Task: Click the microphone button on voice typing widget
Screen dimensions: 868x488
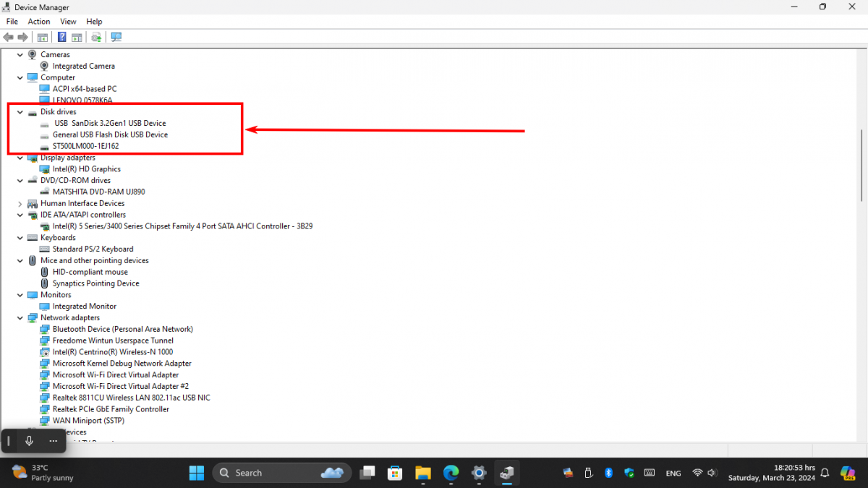Action: 29,440
